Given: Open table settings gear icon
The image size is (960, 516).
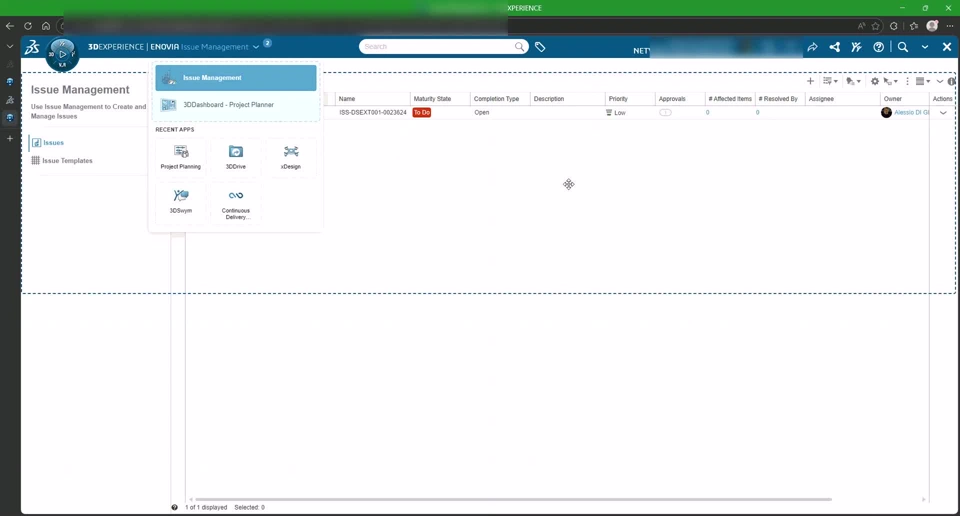Looking at the screenshot, I should coord(875,81).
